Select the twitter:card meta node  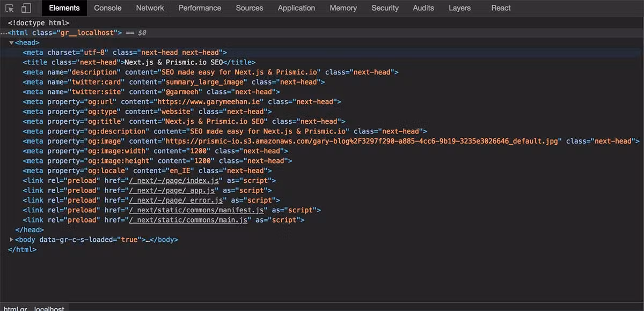[x=174, y=82]
